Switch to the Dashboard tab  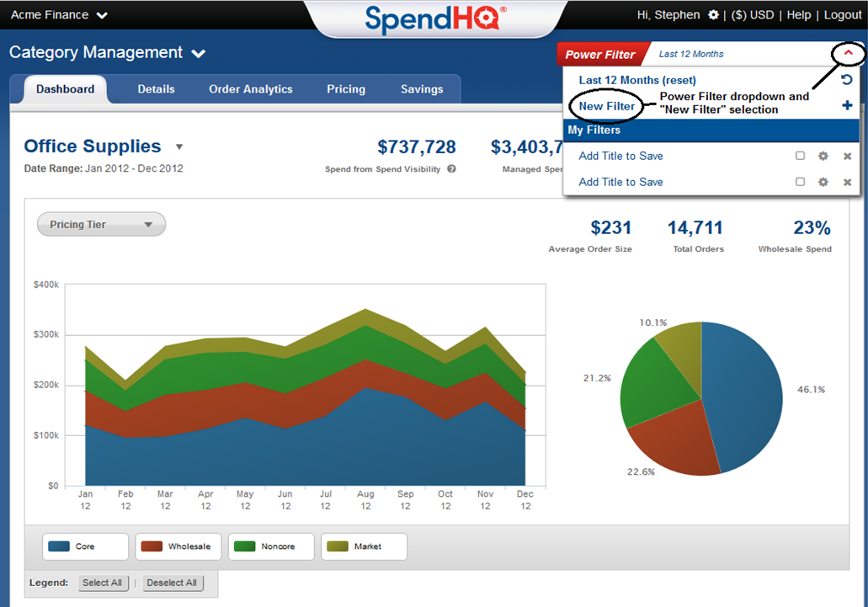coord(66,89)
